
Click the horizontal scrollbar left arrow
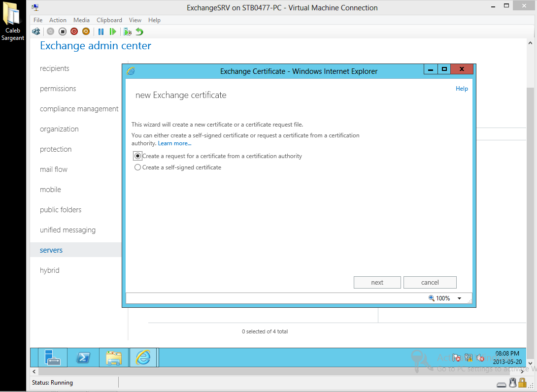pyautogui.click(x=34, y=371)
